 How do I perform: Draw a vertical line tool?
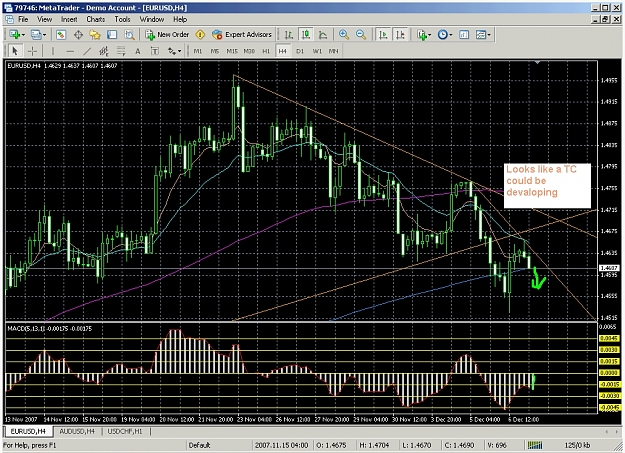(x=53, y=51)
